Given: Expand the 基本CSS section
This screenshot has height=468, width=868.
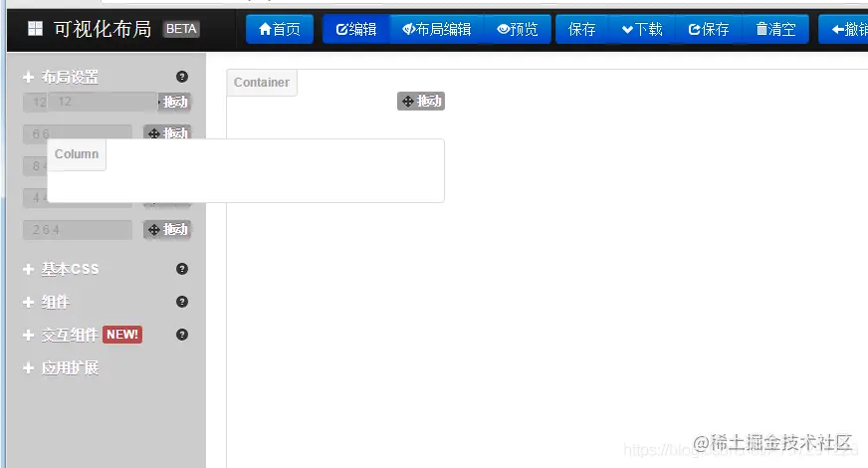Looking at the screenshot, I should (61, 269).
